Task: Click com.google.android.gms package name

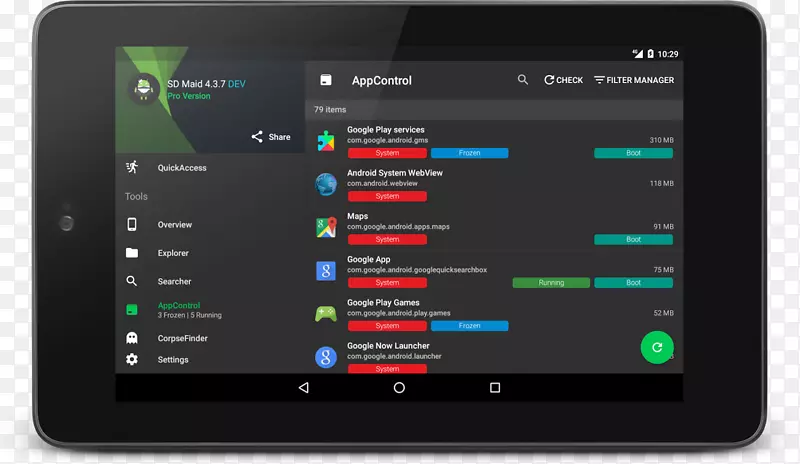Action: pyautogui.click(x=388, y=140)
